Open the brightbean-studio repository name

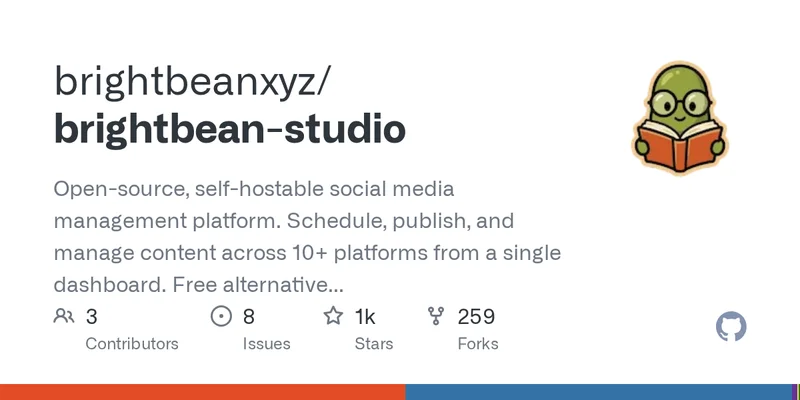230,130
